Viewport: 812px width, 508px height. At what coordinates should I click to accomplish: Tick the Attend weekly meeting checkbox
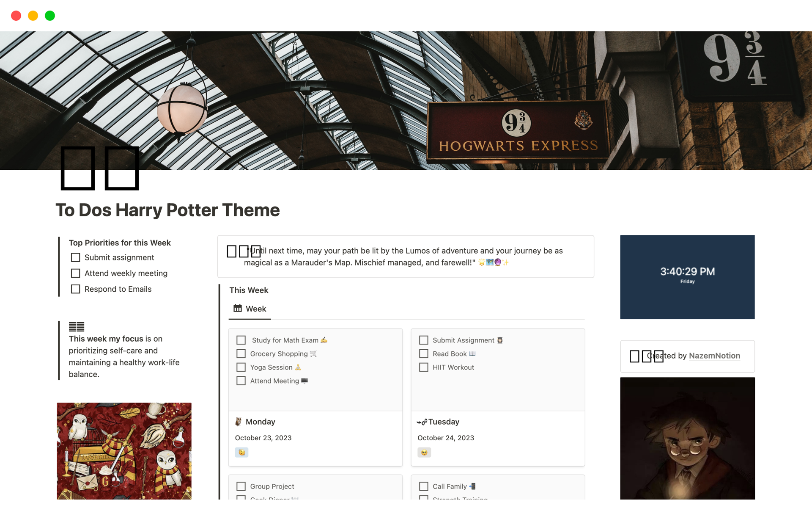(x=76, y=273)
